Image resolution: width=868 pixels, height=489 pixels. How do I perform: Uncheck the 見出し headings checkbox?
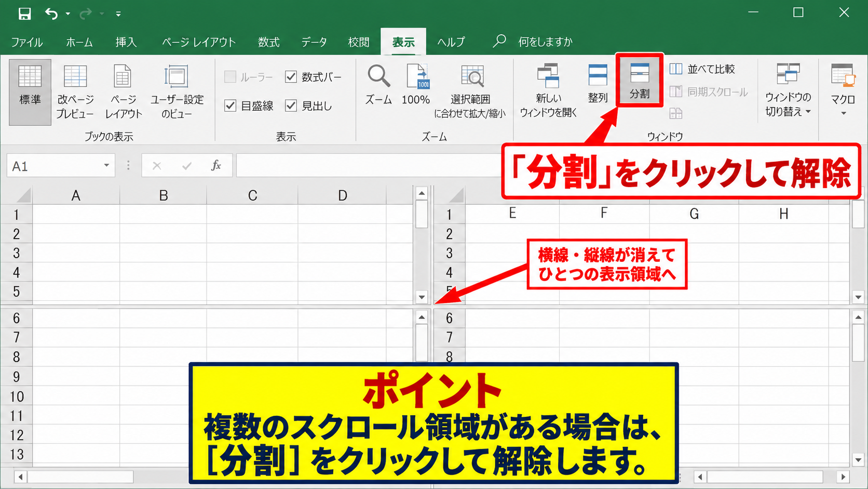click(x=291, y=105)
